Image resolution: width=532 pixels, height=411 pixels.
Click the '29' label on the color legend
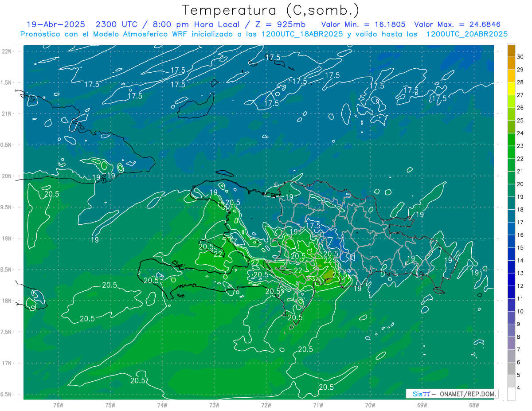[x=520, y=70]
